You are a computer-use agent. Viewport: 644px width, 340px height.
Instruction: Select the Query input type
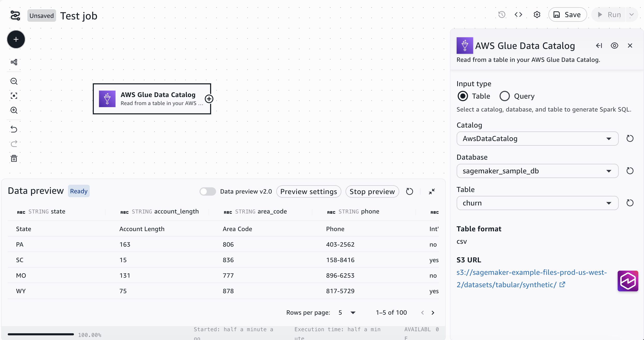pos(504,96)
